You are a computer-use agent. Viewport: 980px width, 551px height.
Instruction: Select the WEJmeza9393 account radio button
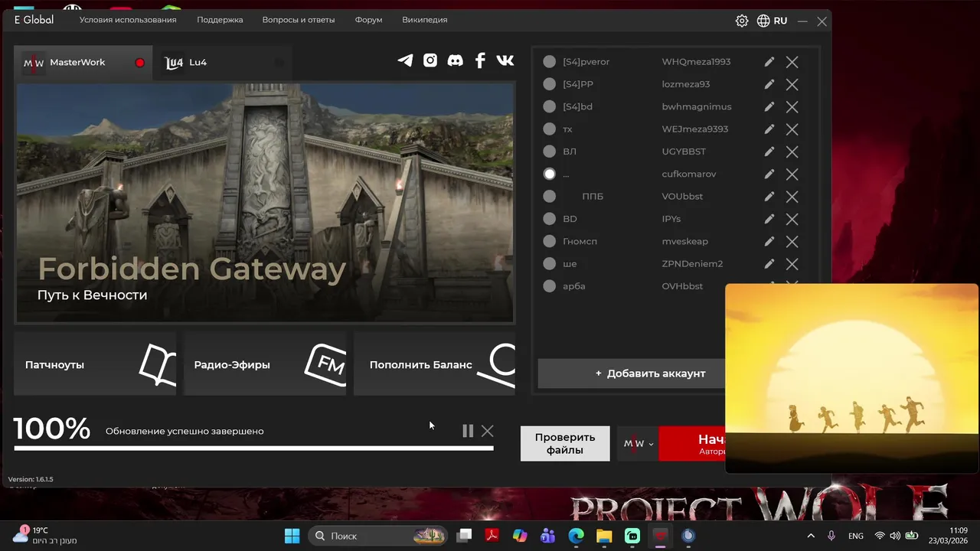[550, 129]
